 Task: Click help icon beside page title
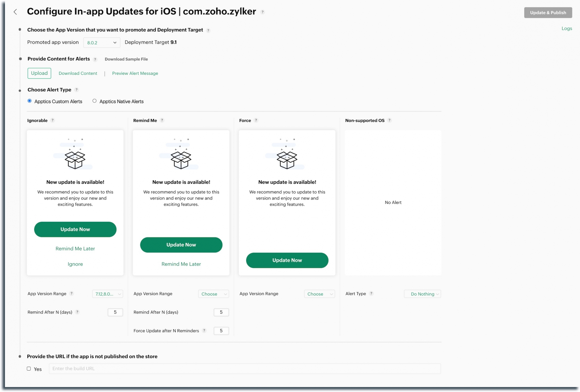[x=262, y=12]
